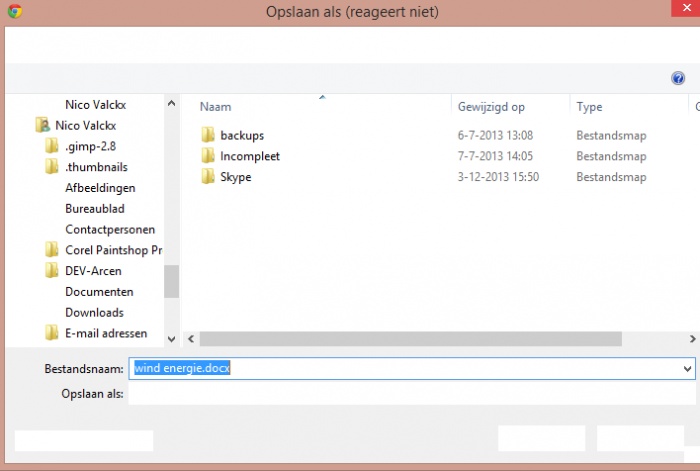Click the file list scroll right arrow
This screenshot has height=471, width=700.
(x=692, y=339)
